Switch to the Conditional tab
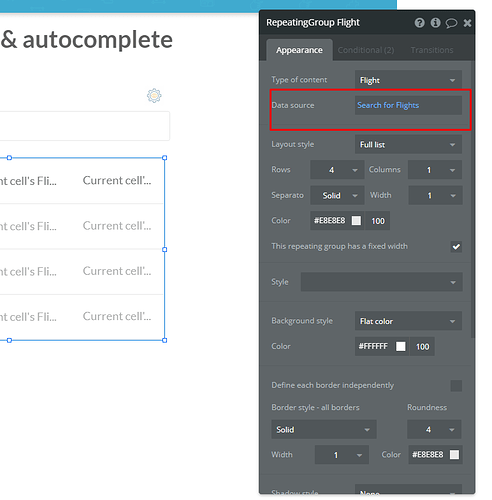The image size is (492, 500). pyautogui.click(x=366, y=50)
